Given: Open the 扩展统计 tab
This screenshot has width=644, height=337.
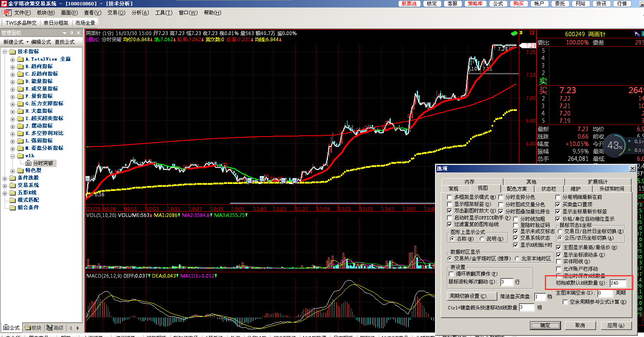Looking at the screenshot, I should (x=598, y=182).
